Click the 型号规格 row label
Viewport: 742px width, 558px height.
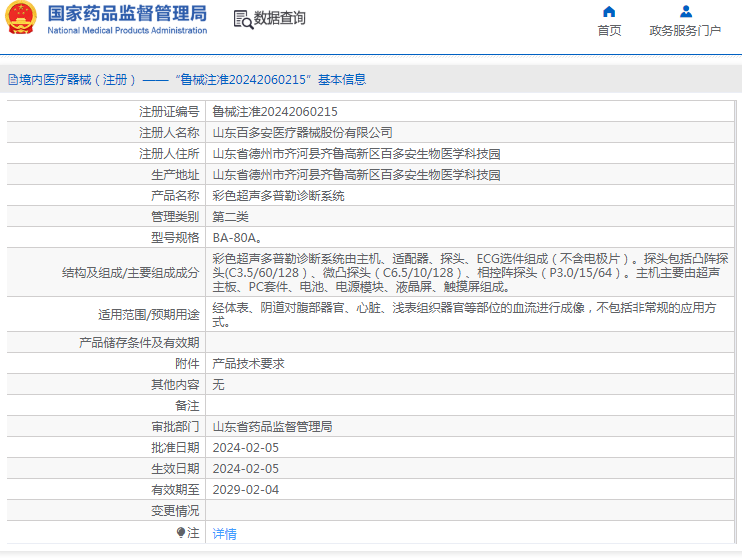coord(175,238)
